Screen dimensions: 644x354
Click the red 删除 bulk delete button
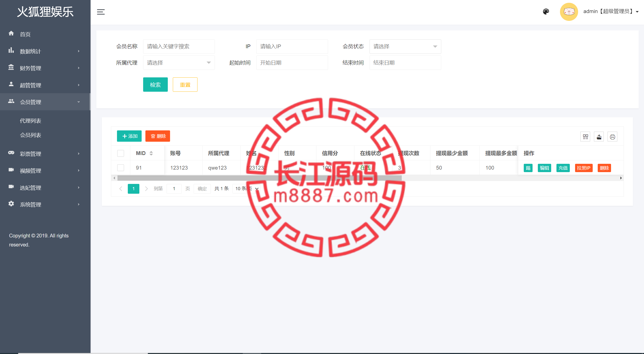tap(158, 136)
